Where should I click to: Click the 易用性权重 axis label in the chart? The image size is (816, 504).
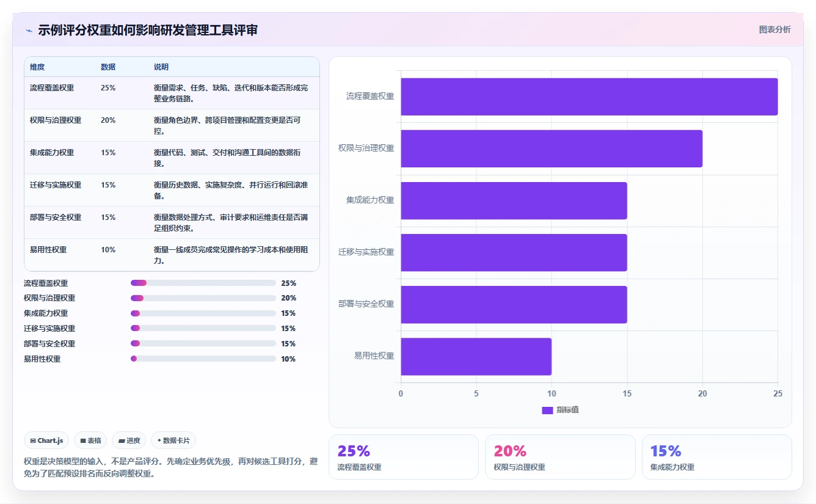point(374,356)
